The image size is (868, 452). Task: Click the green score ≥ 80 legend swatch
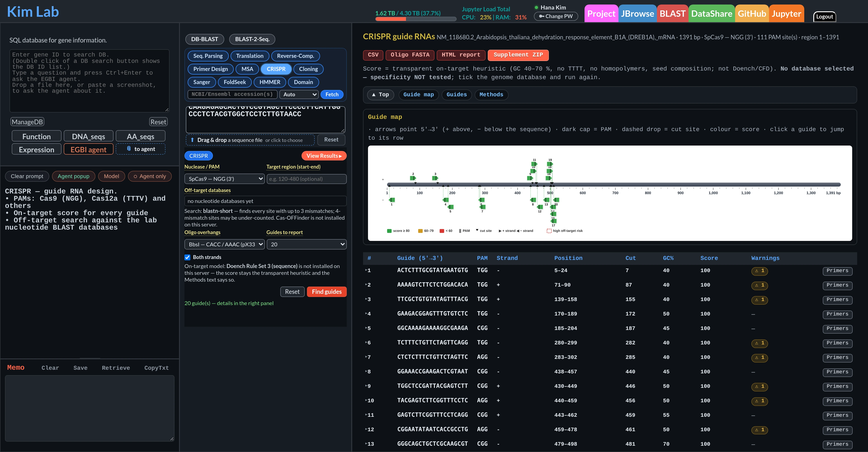click(x=389, y=231)
